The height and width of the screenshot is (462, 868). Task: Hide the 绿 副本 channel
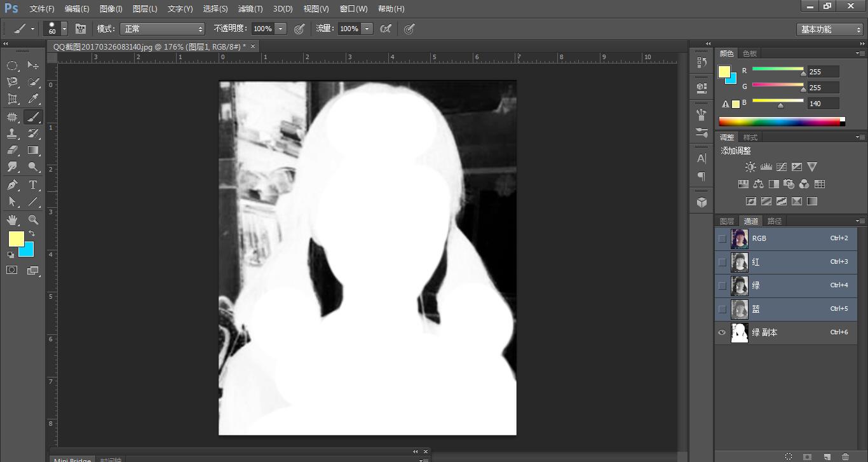[722, 332]
